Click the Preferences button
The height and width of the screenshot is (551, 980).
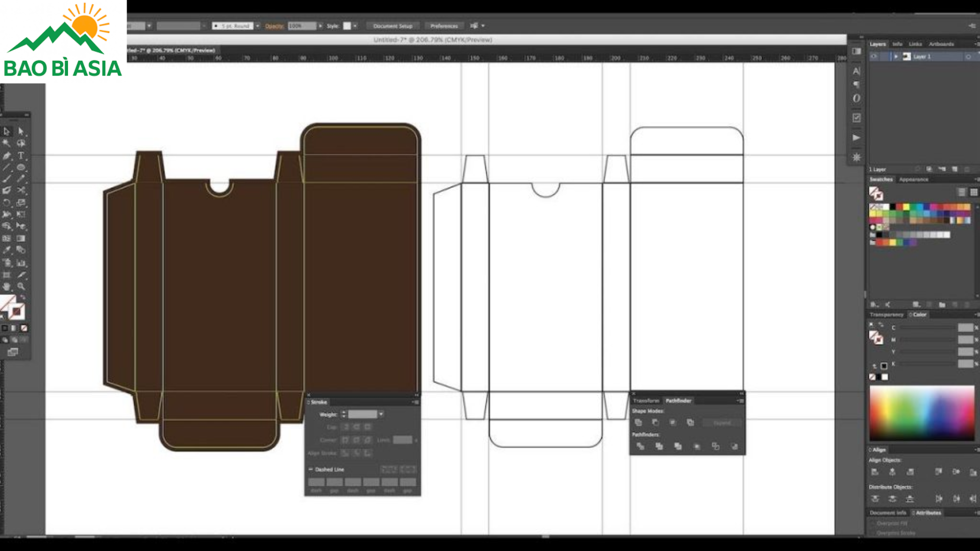click(x=444, y=26)
